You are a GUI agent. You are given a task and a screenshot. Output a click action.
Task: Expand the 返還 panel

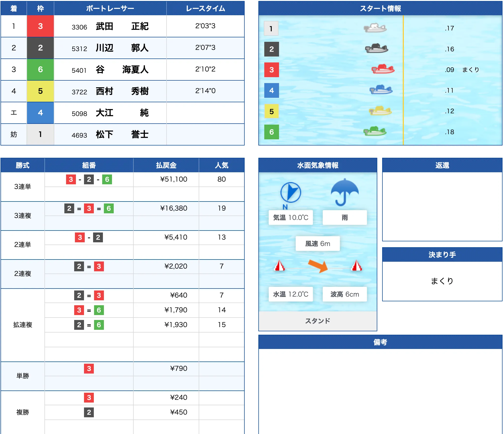(442, 165)
